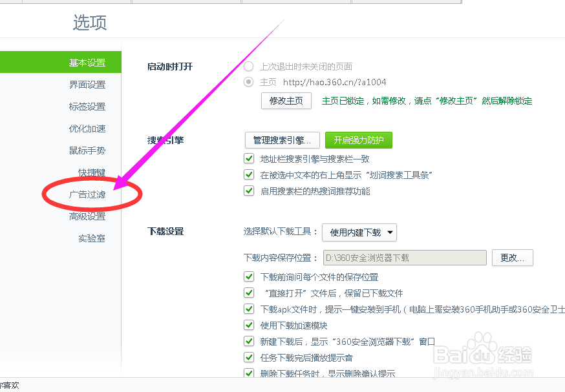Click homepage URL http://hao.360.cn/?a1004
Image resolution: width=565 pixels, height=392 pixels.
tap(334, 82)
